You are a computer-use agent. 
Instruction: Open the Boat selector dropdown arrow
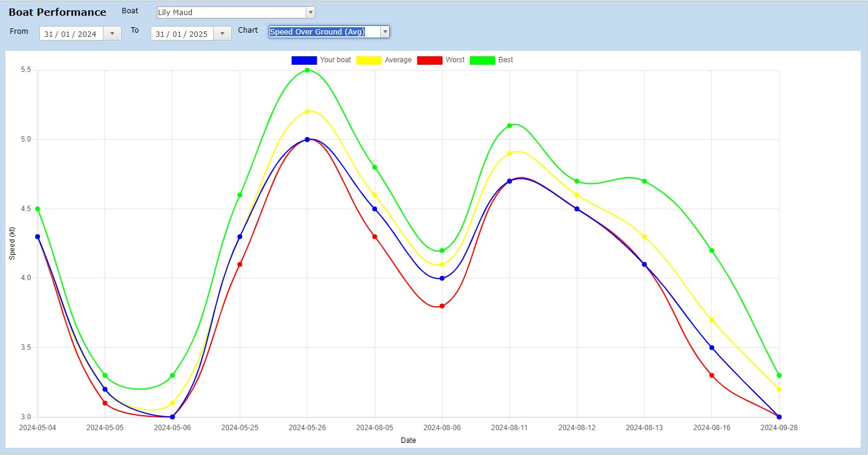coord(311,12)
